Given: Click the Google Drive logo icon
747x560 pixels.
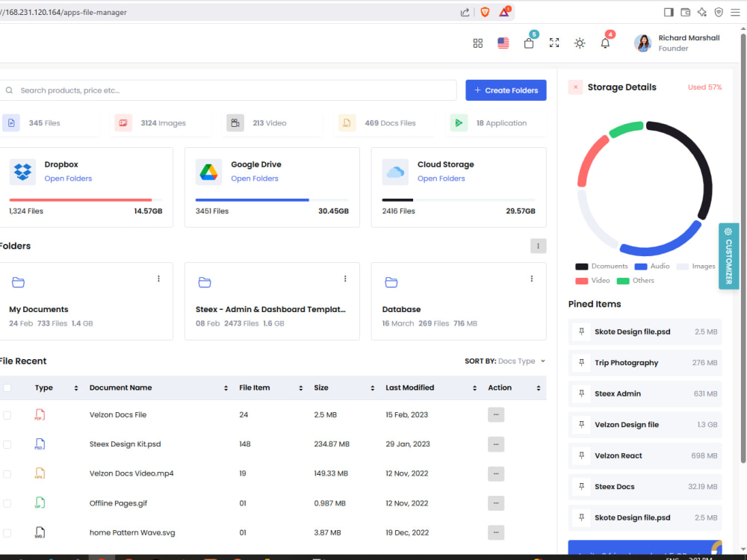Looking at the screenshot, I should click(x=208, y=172).
